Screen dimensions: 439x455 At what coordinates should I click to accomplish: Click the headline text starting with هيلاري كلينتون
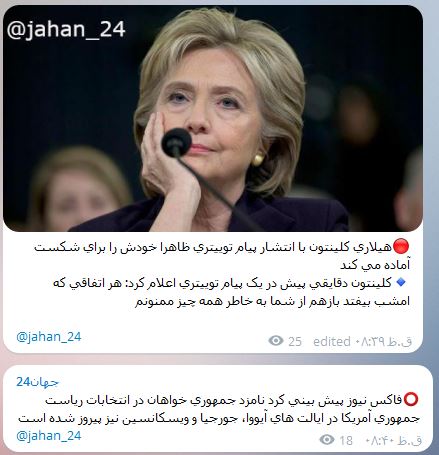(222, 256)
